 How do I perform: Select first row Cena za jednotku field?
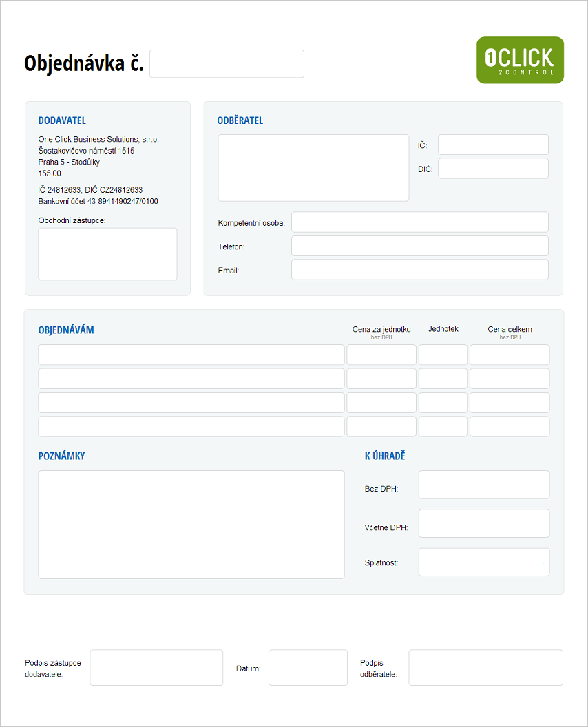point(381,355)
